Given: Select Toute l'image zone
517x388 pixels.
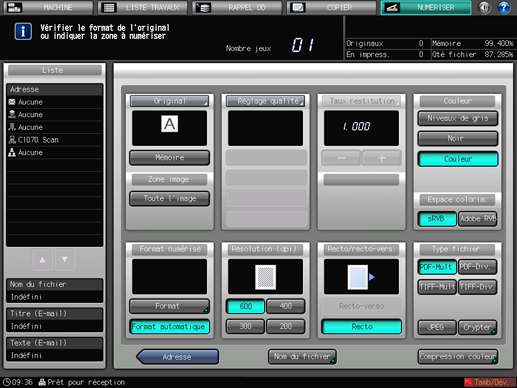Looking at the screenshot, I should click(x=169, y=199).
